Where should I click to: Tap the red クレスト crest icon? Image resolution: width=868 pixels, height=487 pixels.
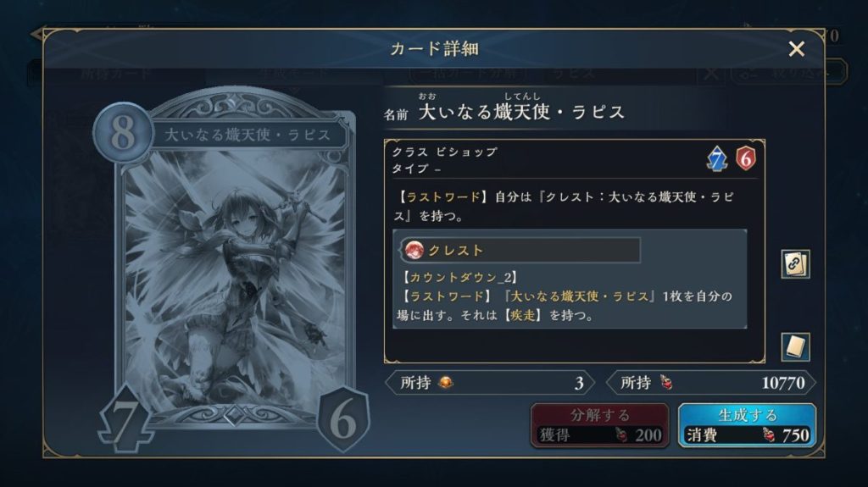(x=414, y=250)
